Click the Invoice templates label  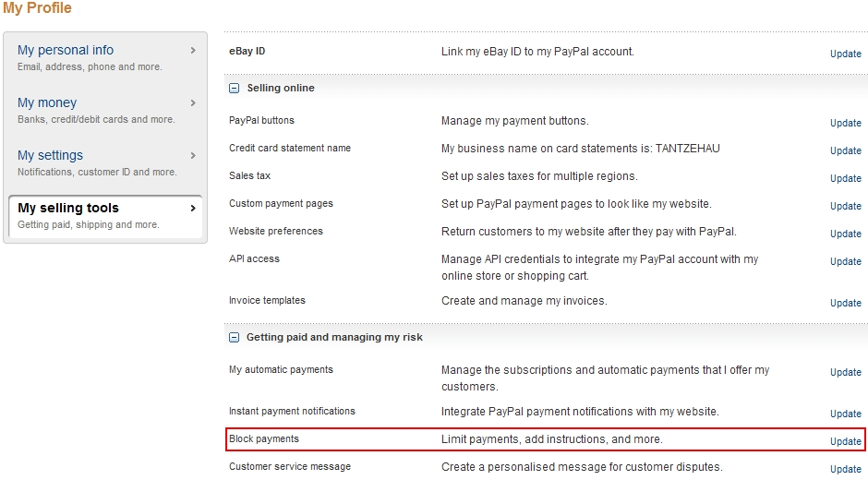tap(267, 300)
